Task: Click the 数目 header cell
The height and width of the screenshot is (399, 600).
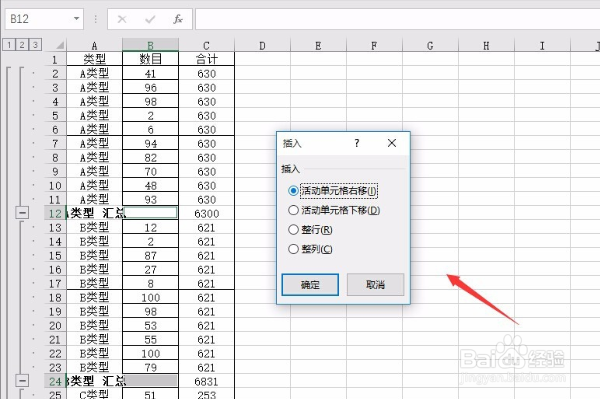Action: point(150,59)
